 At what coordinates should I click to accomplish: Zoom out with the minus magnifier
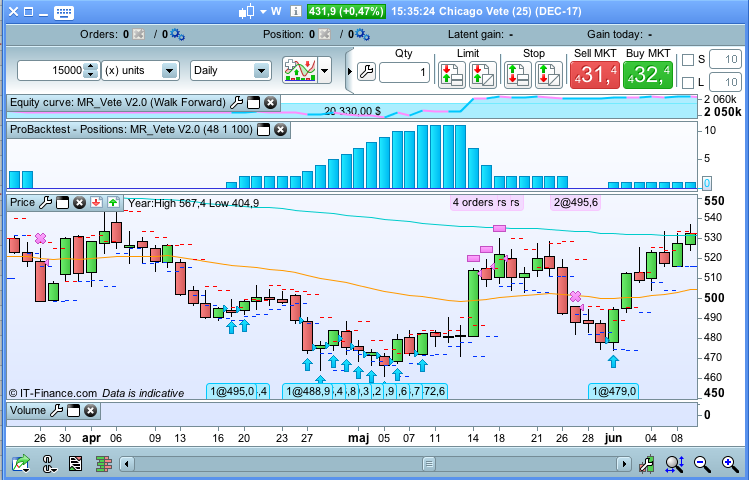(x=702, y=463)
